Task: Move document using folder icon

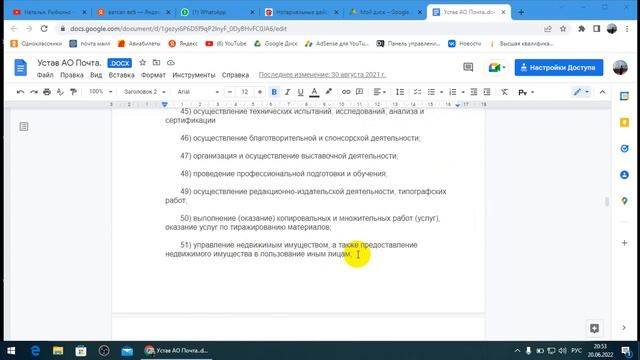Action: point(156,62)
